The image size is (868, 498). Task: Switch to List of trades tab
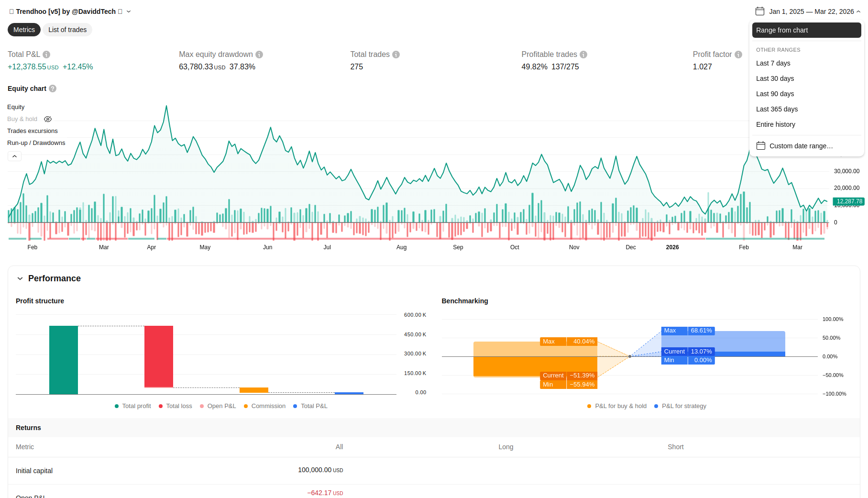(x=67, y=30)
